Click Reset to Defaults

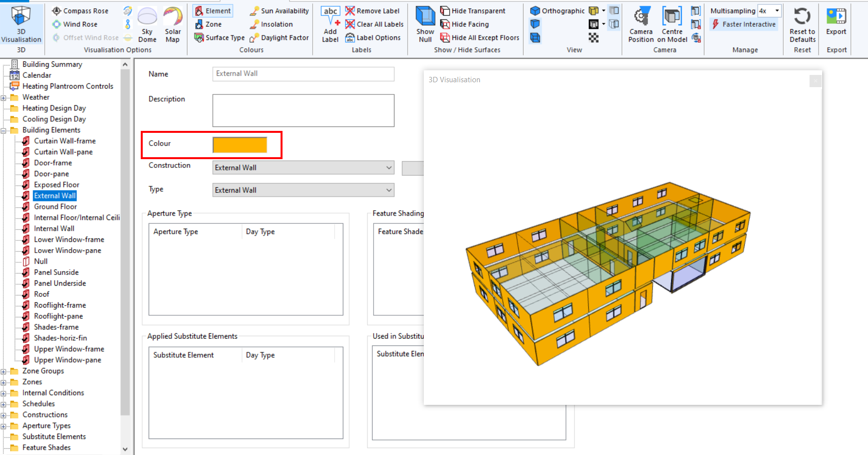802,24
